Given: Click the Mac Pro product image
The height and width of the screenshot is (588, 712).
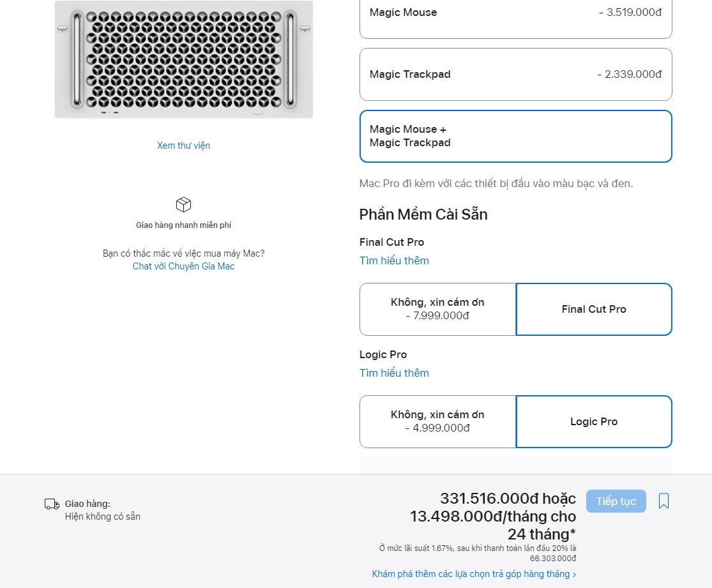Looking at the screenshot, I should click(183, 59).
